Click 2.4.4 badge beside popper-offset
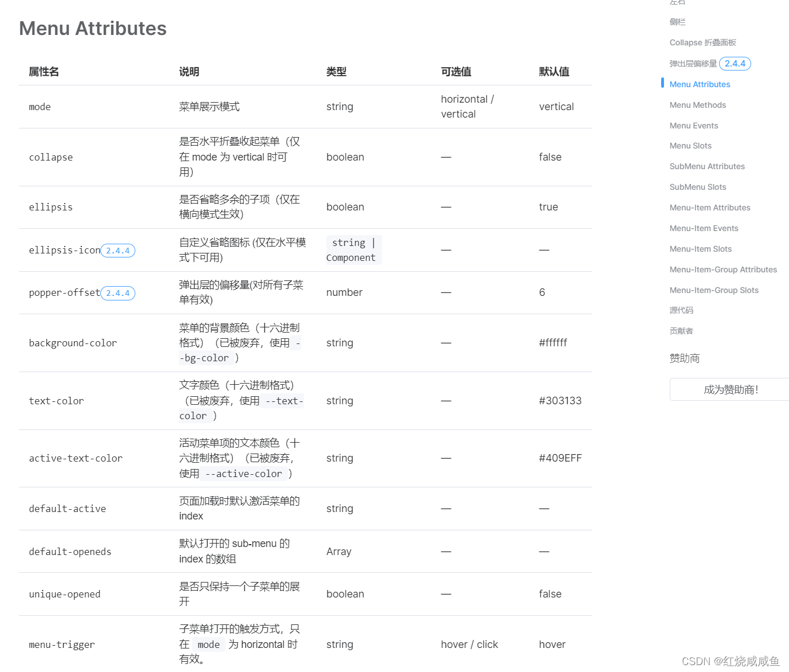This screenshot has height=672, width=789. 118,293
